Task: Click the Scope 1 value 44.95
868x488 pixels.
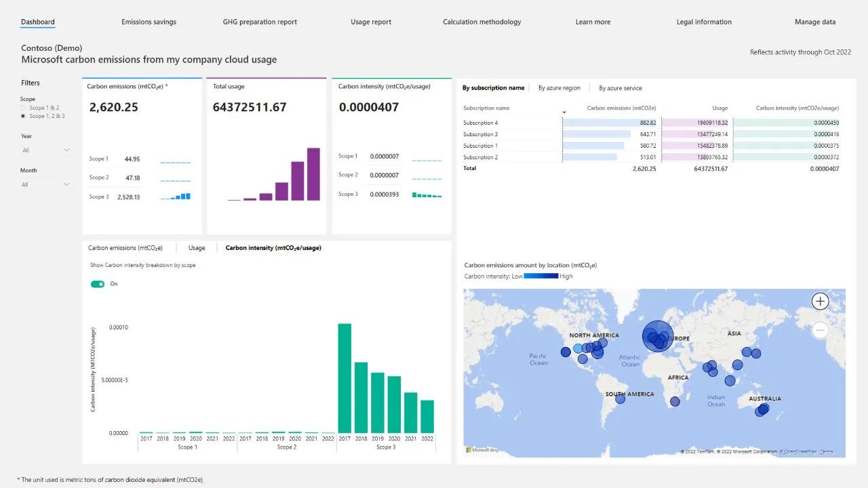Action: click(132, 159)
